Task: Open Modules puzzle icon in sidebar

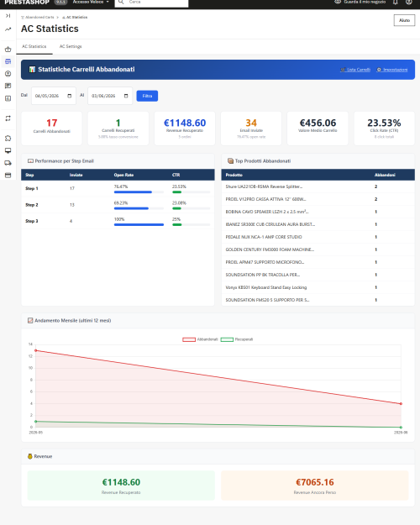Action: click(8, 138)
